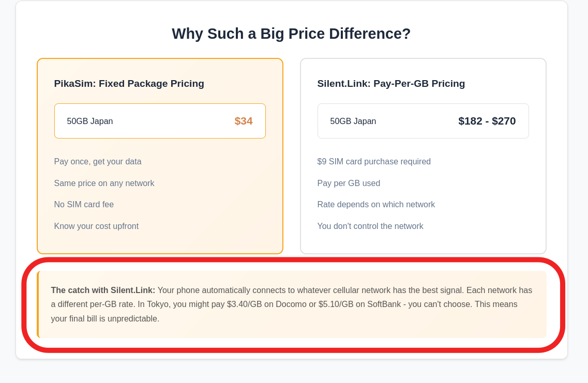Click the "$3.40/GB on Docomo" text
Image resolution: width=588 pixels, height=383 pixels.
[266, 304]
